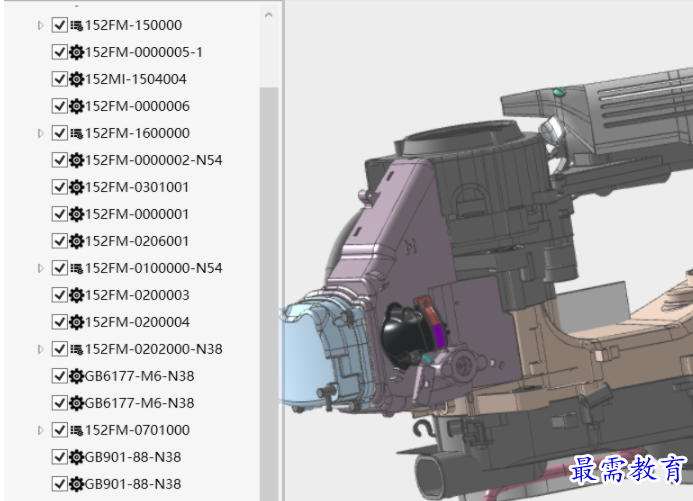This screenshot has height=501, width=693.
Task: Disable the 152FM-1600000 checkbox
Action: [60, 133]
